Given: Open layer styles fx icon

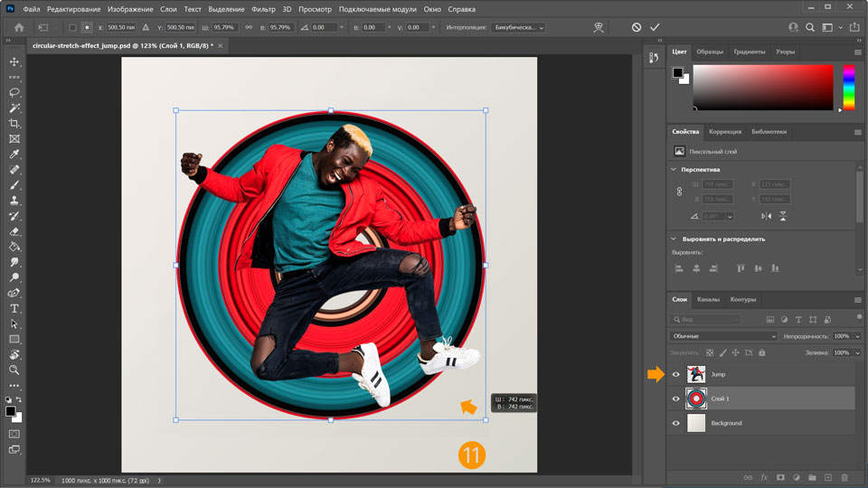Looking at the screenshot, I should [764, 477].
